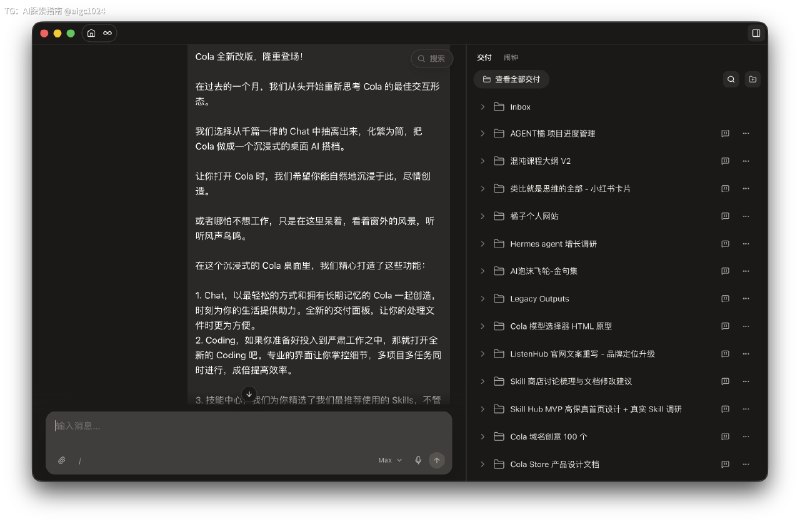800x524 pixels.
Task: Select AI泡沫飞轮-金句集 folder
Action: (x=543, y=271)
